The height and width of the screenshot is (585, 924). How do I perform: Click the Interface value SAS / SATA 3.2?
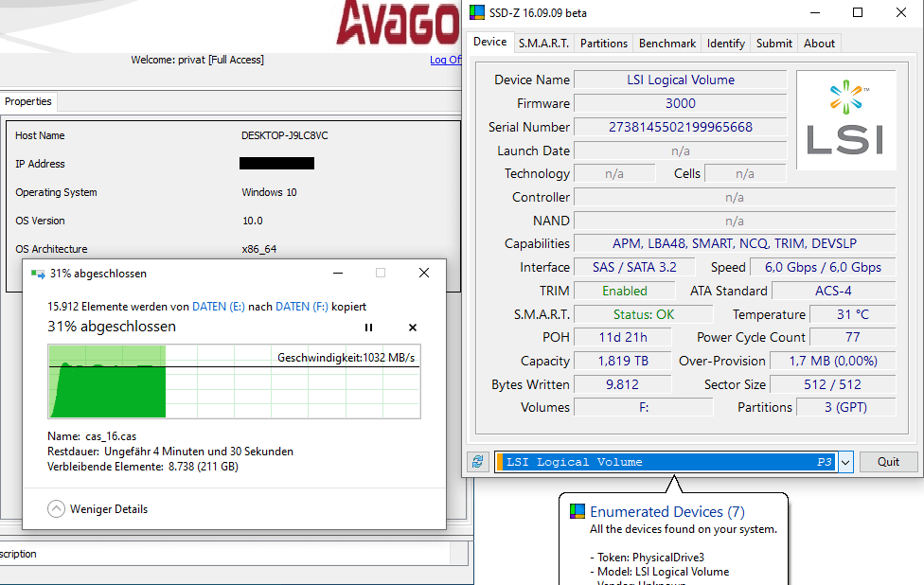634,268
